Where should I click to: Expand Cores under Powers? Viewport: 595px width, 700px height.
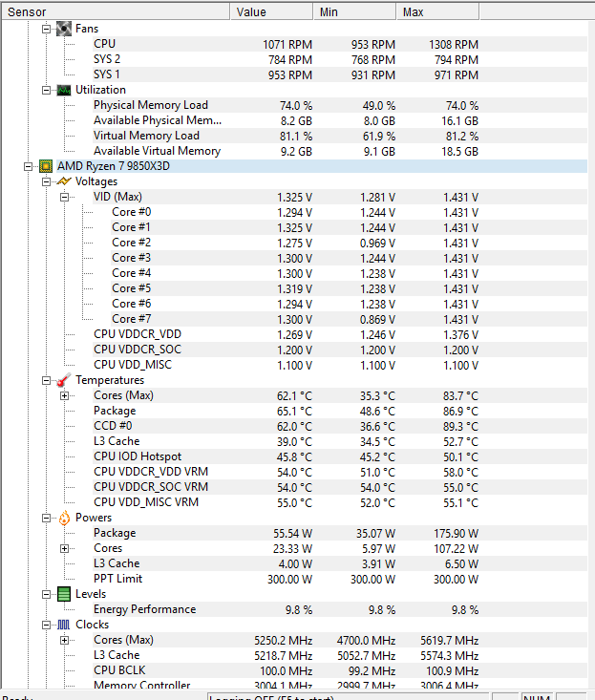pos(64,548)
